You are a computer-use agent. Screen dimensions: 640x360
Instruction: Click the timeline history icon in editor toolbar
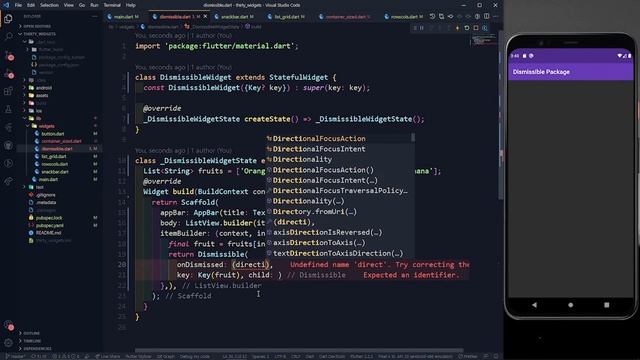432,16
